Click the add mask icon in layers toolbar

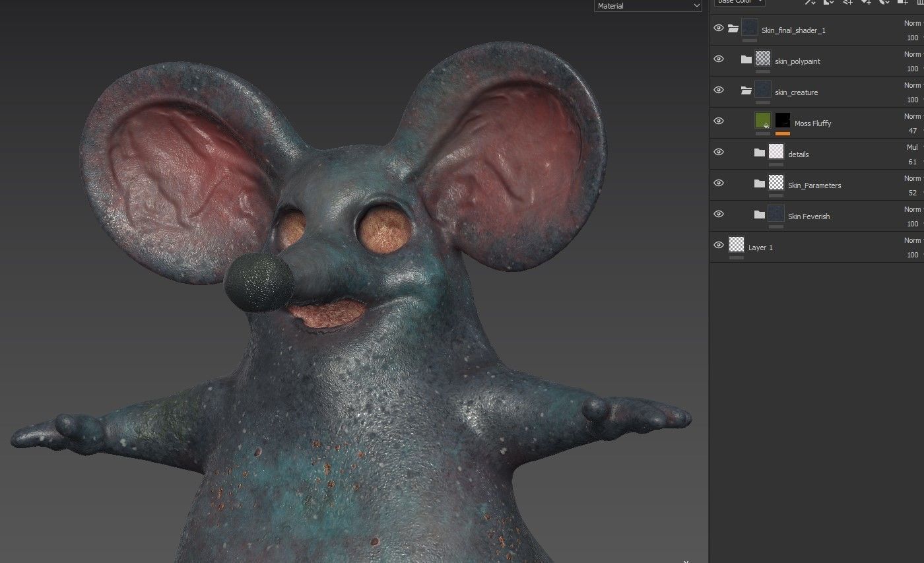[829, 2]
